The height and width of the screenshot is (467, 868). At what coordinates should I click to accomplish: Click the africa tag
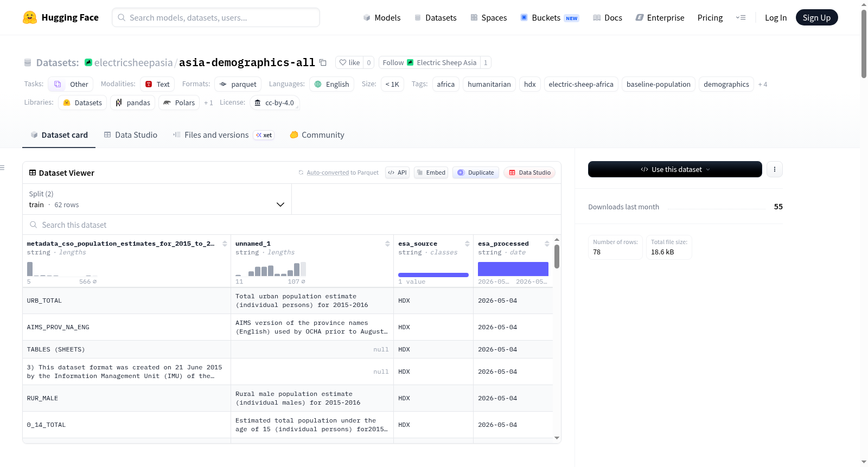point(446,84)
